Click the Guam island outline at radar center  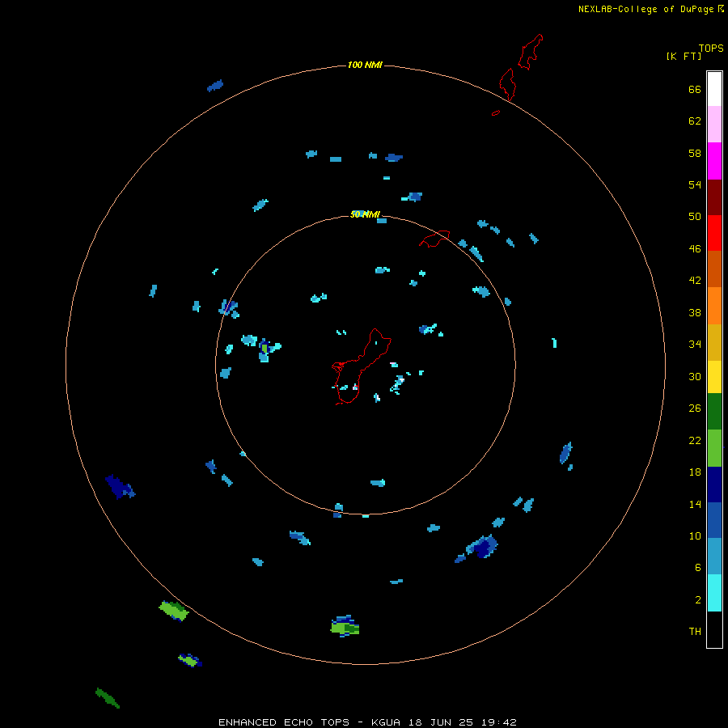(x=362, y=366)
